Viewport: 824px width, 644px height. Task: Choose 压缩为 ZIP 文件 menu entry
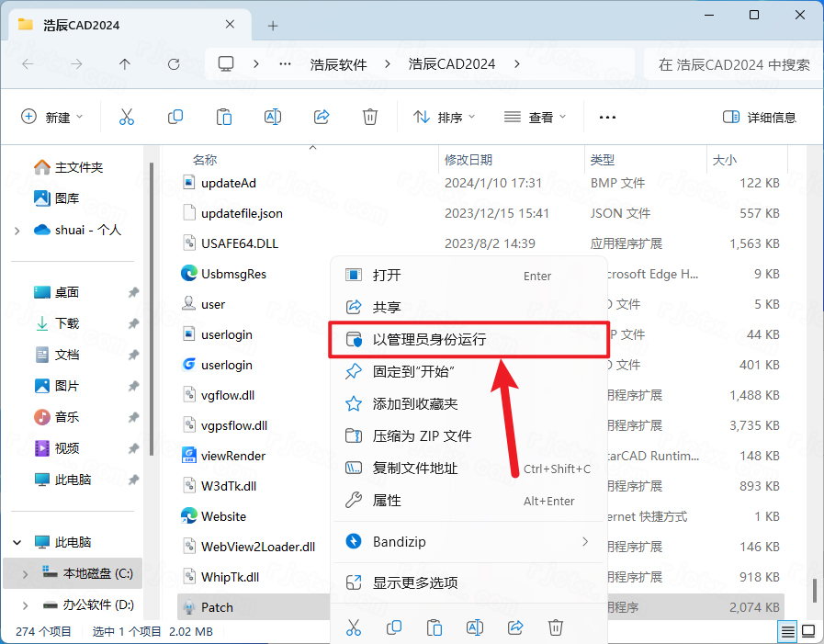tap(422, 435)
